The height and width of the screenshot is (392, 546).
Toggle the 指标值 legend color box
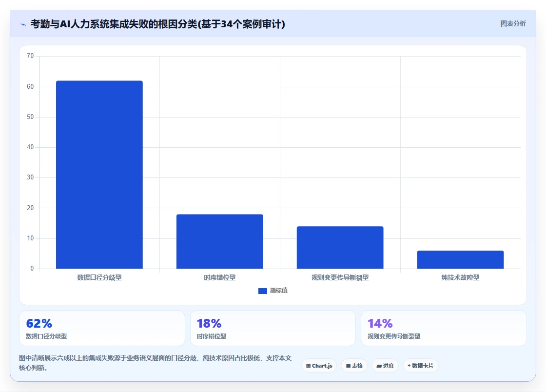tap(263, 291)
